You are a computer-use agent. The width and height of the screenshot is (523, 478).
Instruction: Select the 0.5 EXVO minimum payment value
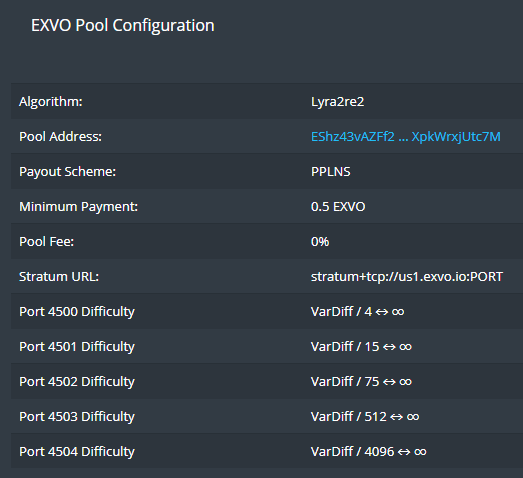(x=338, y=207)
